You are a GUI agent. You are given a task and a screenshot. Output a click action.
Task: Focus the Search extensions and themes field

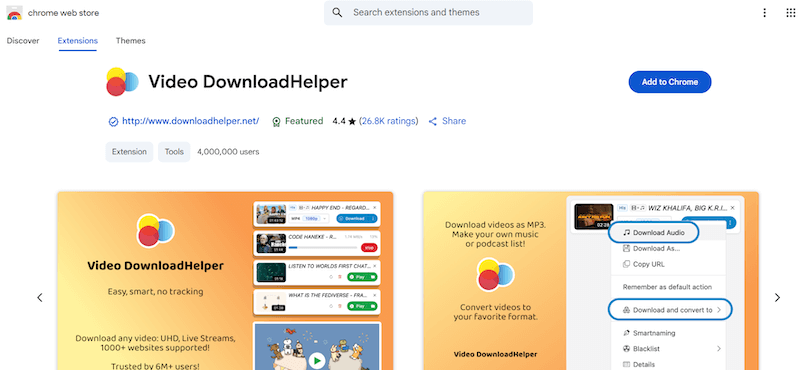click(x=429, y=13)
